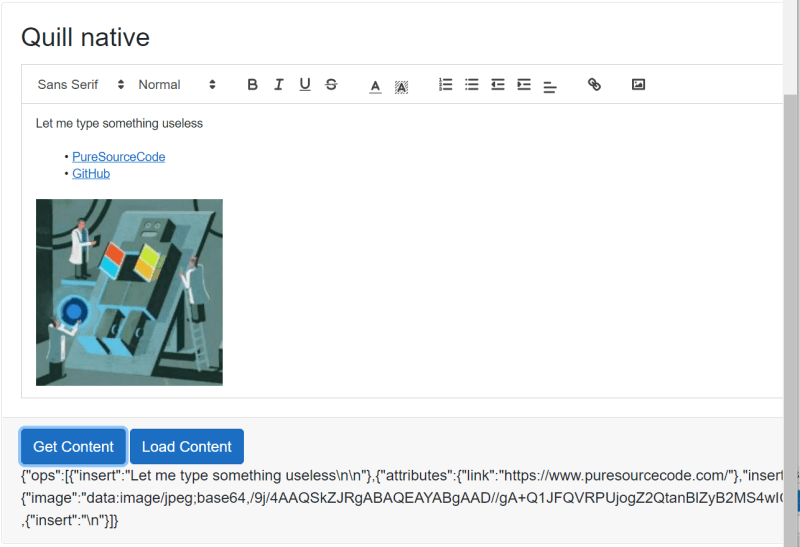Screen dimensions: 800x547
Task: Open the Normal size dropdown
Action: pos(177,84)
